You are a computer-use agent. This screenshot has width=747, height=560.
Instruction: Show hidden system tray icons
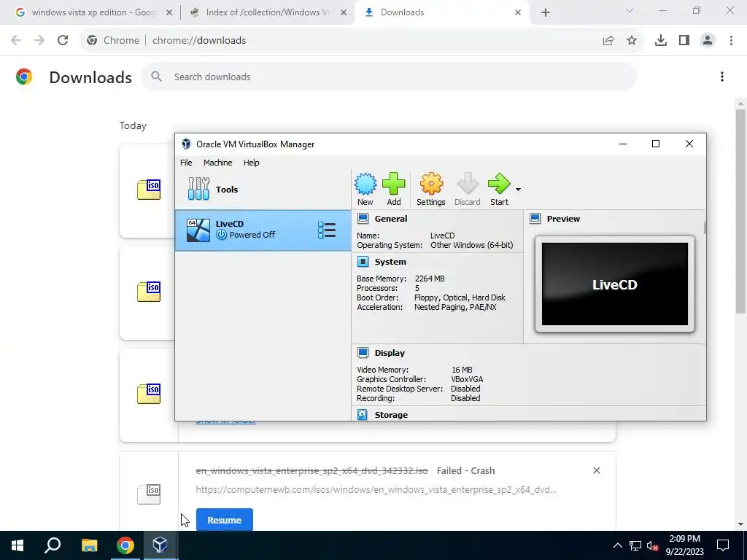617,545
